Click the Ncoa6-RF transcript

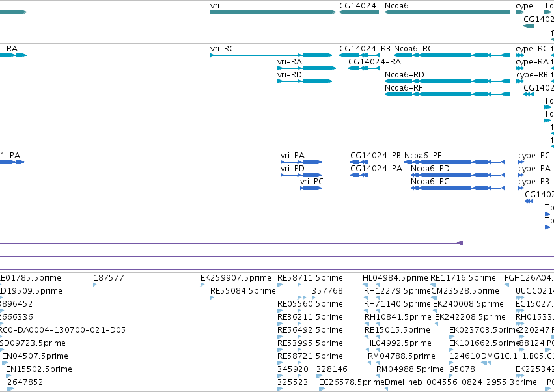(x=447, y=94)
